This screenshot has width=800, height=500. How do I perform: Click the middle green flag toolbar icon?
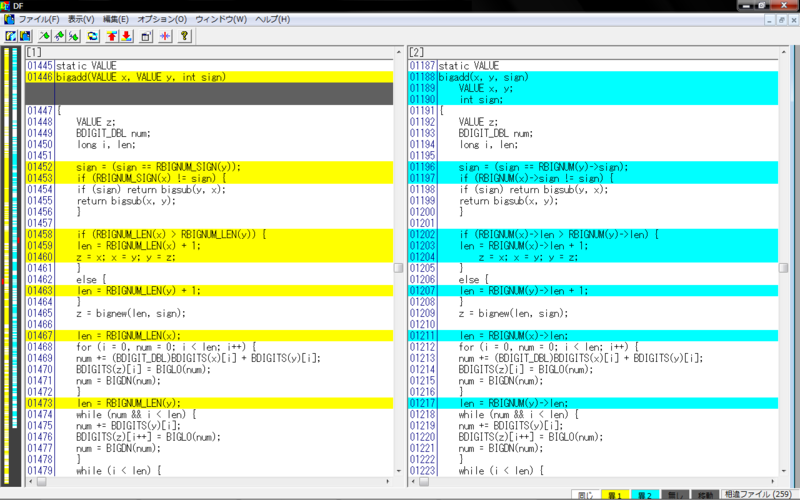pos(59,36)
